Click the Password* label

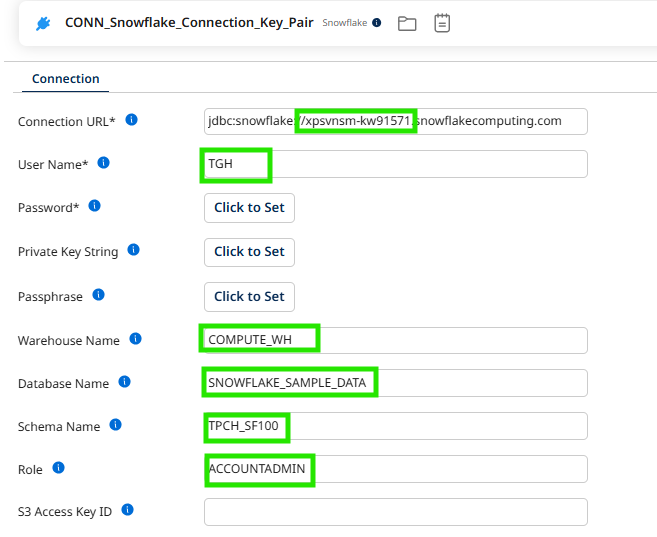tap(48, 208)
